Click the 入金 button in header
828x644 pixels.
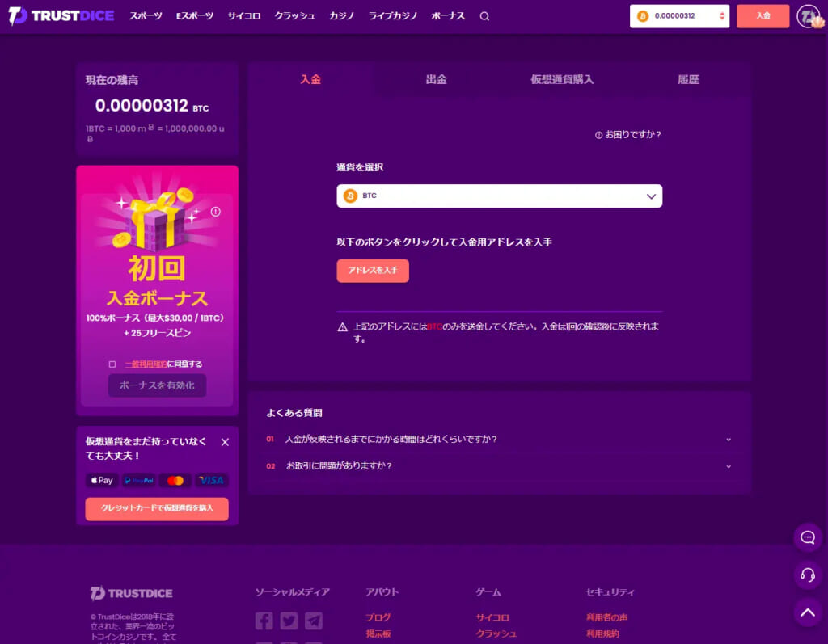tap(763, 16)
